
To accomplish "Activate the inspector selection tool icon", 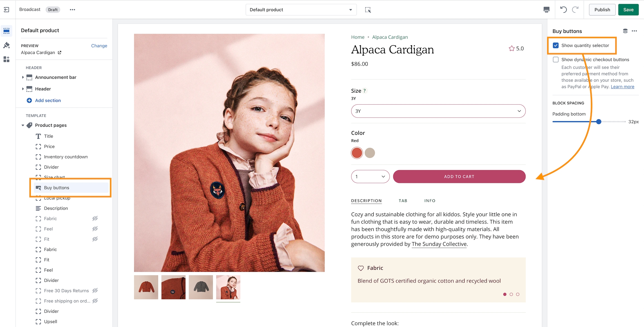I will [x=368, y=10].
